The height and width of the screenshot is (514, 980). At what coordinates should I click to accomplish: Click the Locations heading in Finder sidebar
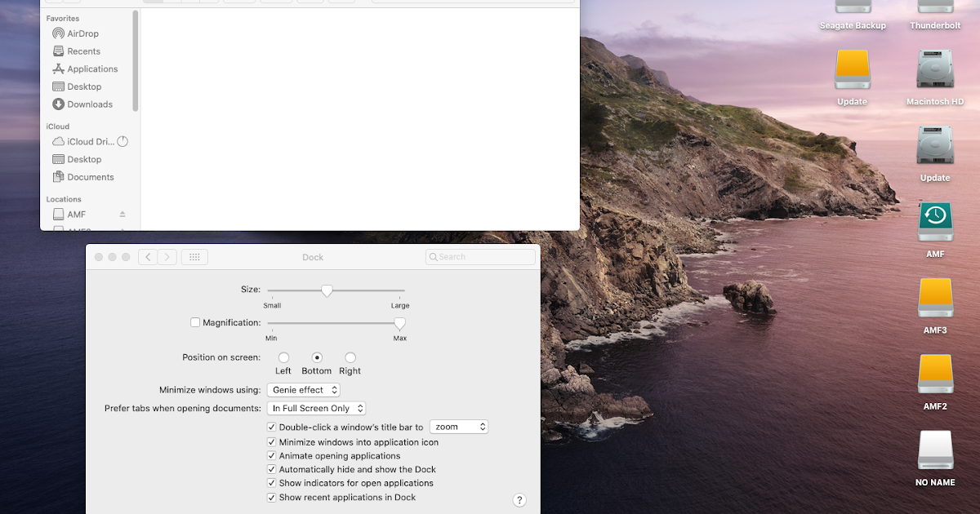point(64,199)
